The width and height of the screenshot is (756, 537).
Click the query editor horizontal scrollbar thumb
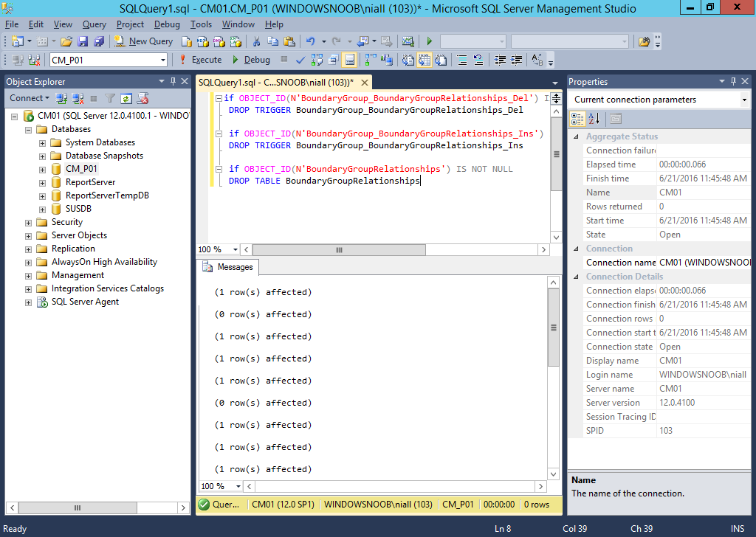[339, 249]
